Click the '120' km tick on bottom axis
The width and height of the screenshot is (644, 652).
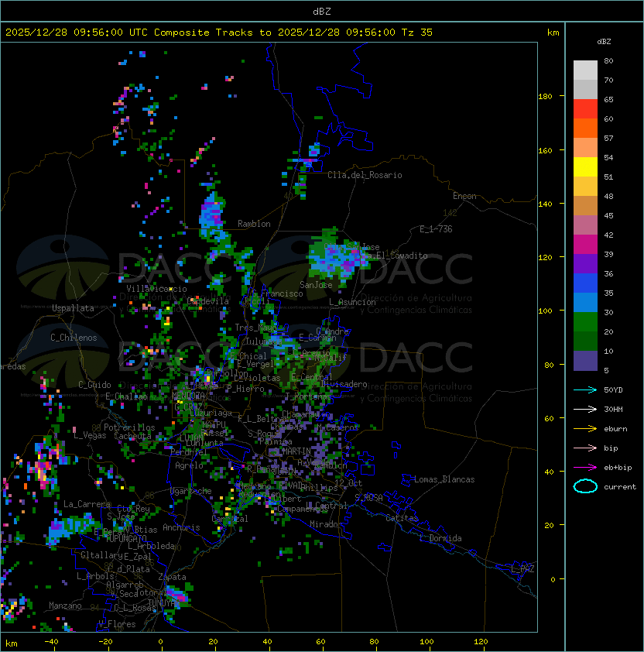coord(481,642)
